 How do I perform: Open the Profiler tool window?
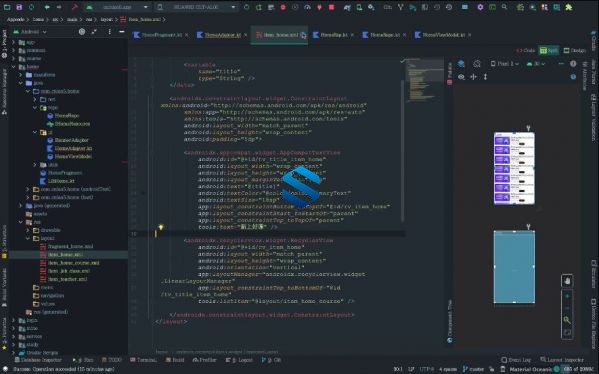(205, 360)
